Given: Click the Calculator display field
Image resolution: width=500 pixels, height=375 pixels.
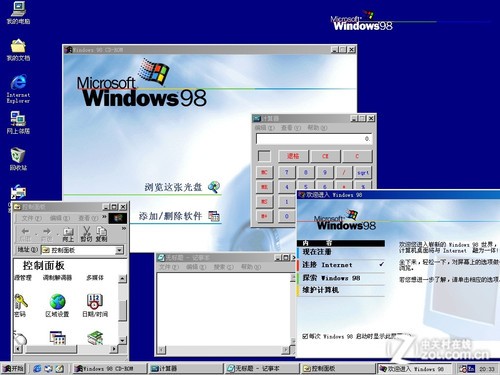Looking at the screenshot, I should [314, 139].
